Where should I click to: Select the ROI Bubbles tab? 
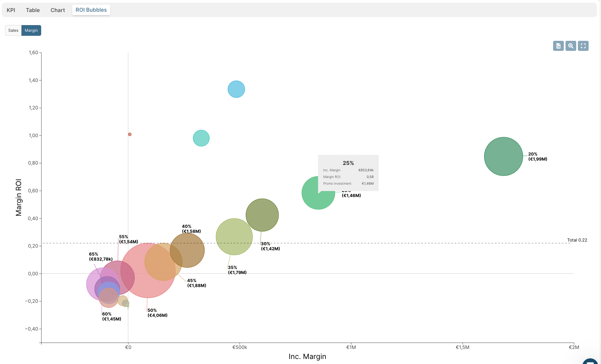click(x=91, y=10)
